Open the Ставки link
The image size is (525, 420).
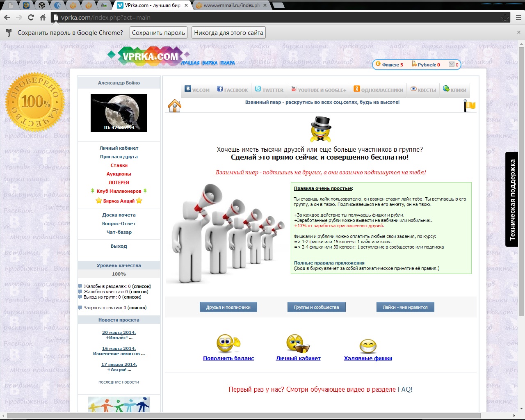(119, 165)
